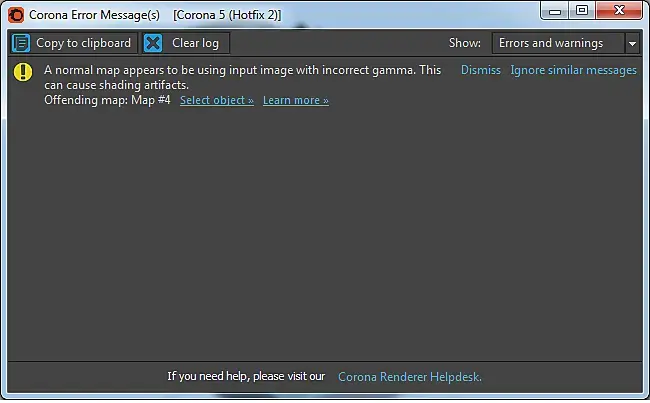Viewport: 650px width, 403px height.
Task: Open the Learn more link
Action: coord(296,100)
